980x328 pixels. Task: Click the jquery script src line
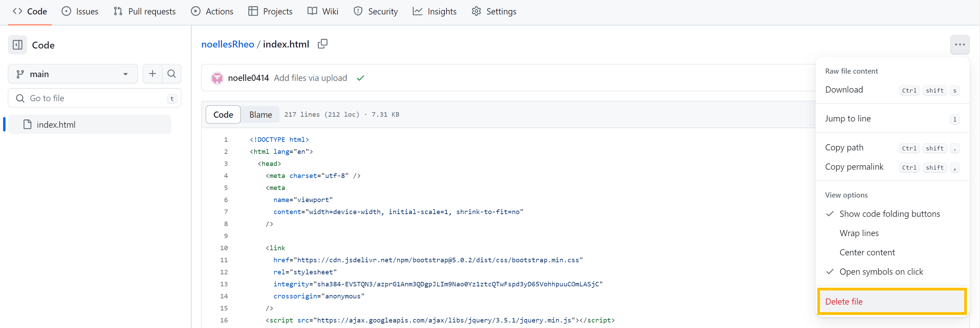click(440, 320)
